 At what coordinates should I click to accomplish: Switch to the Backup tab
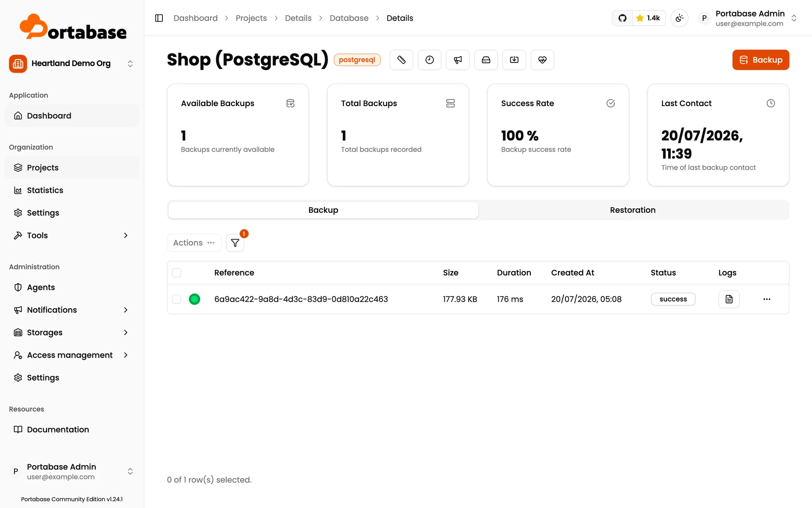(x=323, y=210)
